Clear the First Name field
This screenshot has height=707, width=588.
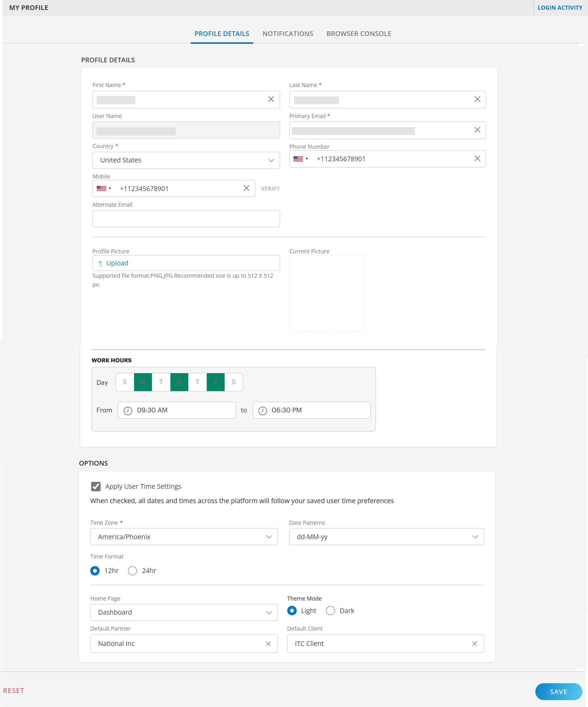tap(271, 99)
